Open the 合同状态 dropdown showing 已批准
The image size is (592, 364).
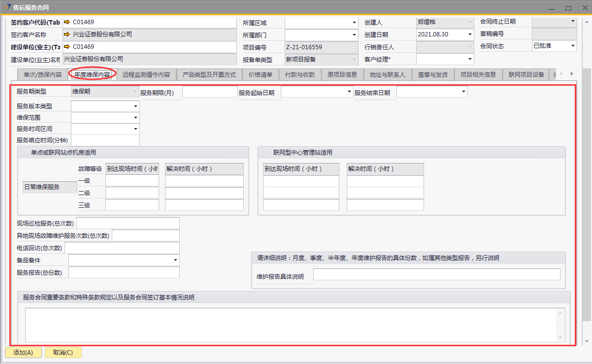tap(573, 46)
